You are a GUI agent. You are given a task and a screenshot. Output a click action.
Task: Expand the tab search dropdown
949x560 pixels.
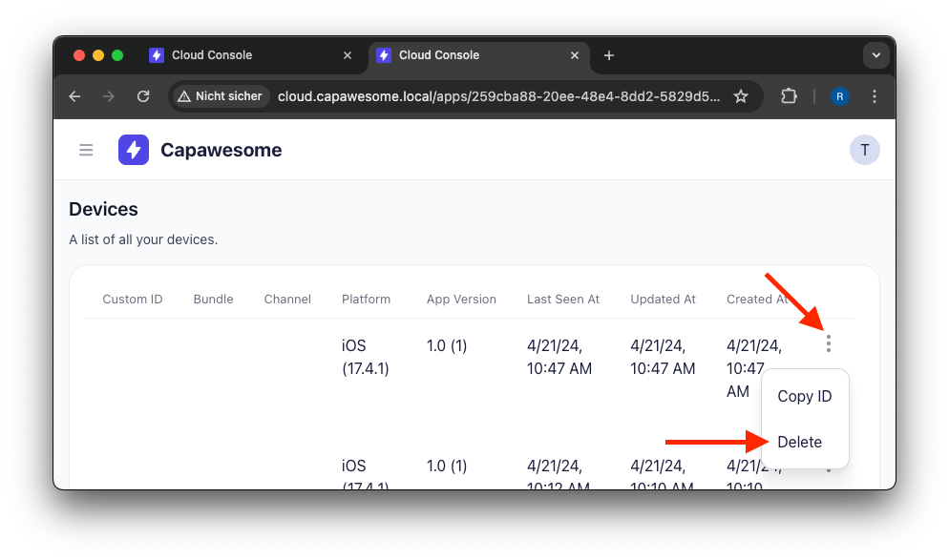coord(875,55)
